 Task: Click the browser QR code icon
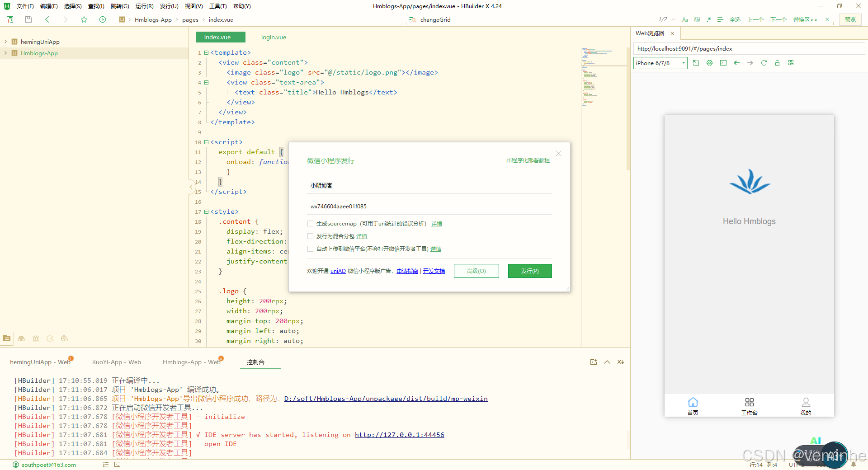coord(791,63)
